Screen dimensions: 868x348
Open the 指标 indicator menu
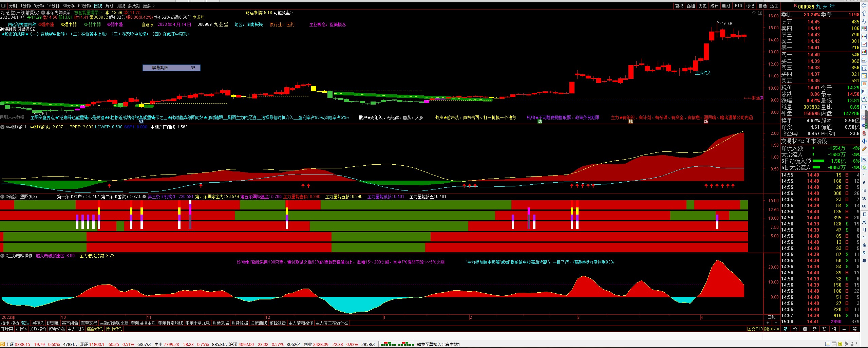click(5, 323)
